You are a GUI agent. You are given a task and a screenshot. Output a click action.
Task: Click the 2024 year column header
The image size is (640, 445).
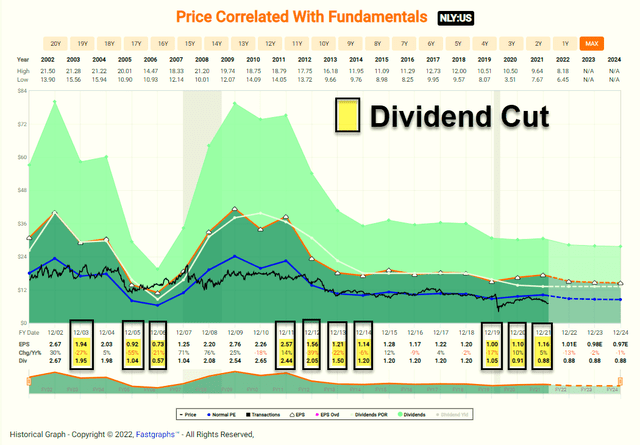pyautogui.click(x=614, y=60)
